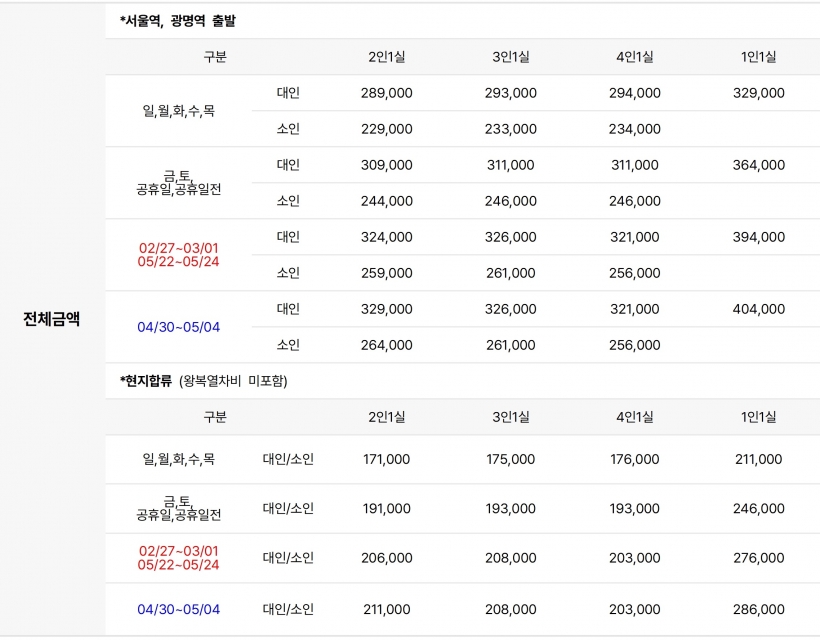Click the 171,000 local-join price

click(x=386, y=459)
